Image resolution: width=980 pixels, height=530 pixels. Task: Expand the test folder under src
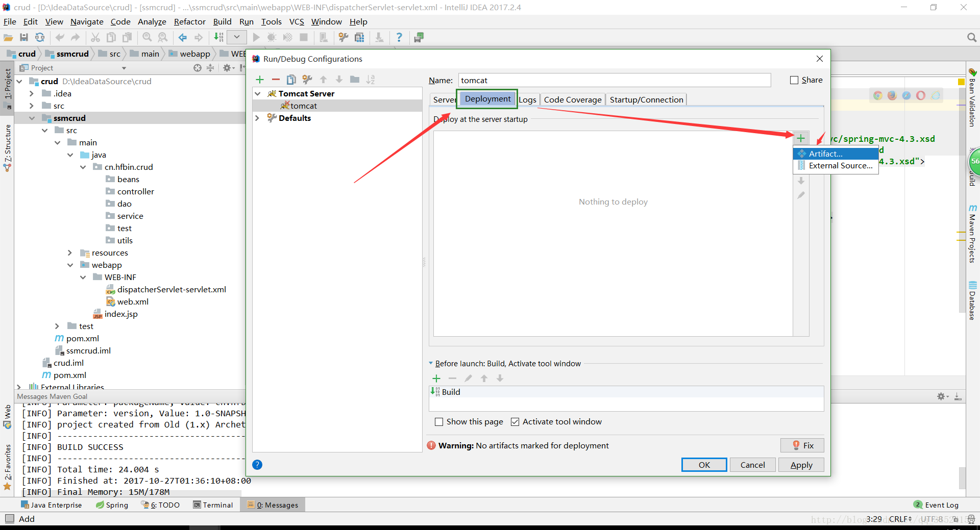tap(57, 326)
